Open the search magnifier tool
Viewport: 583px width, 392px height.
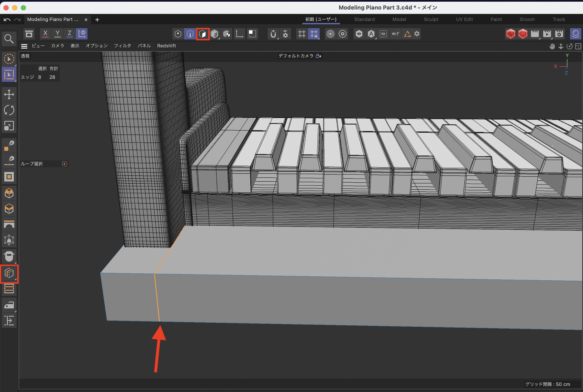[x=9, y=39]
